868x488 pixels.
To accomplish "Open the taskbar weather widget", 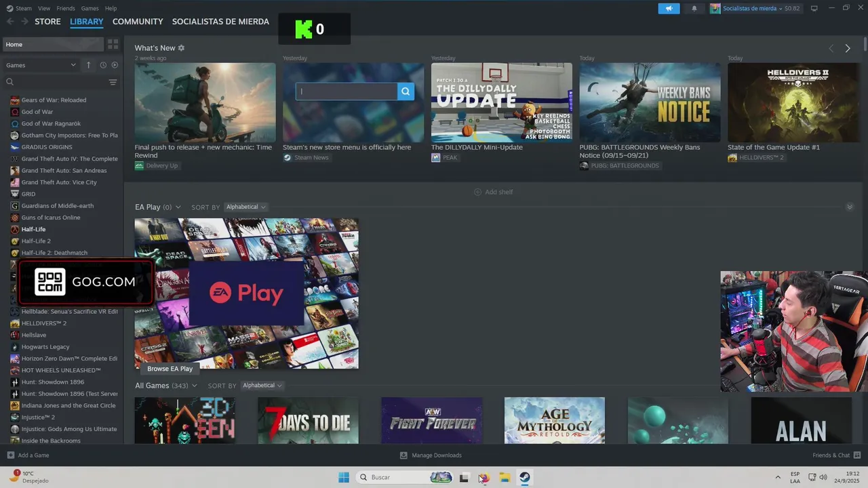I will (x=31, y=477).
